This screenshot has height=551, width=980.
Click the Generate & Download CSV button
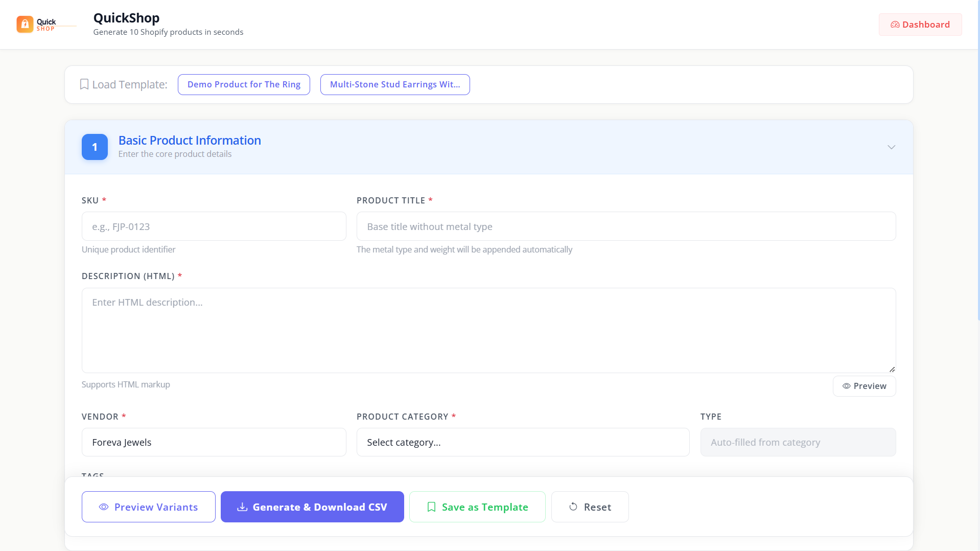pos(312,507)
